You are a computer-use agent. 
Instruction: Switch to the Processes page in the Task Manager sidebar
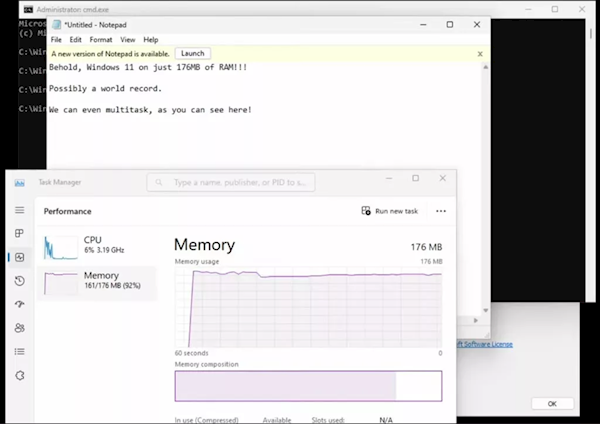click(x=19, y=234)
